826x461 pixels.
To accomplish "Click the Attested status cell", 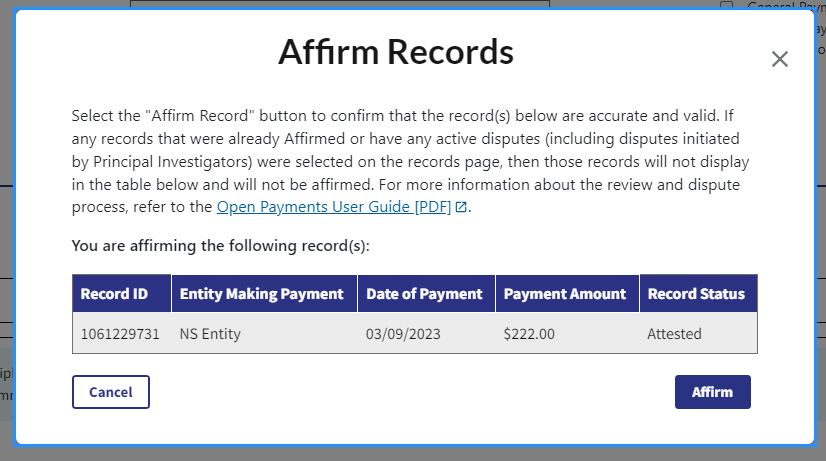I will coord(674,334).
